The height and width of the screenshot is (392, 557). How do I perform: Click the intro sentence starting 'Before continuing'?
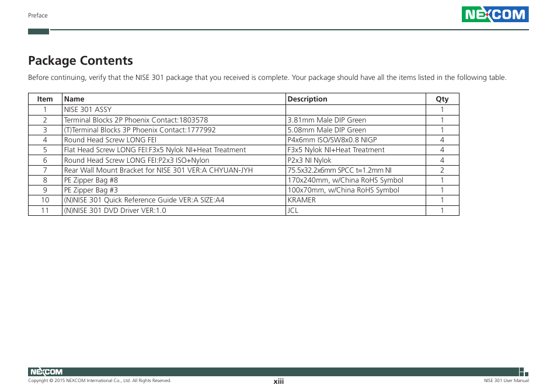click(x=267, y=78)
